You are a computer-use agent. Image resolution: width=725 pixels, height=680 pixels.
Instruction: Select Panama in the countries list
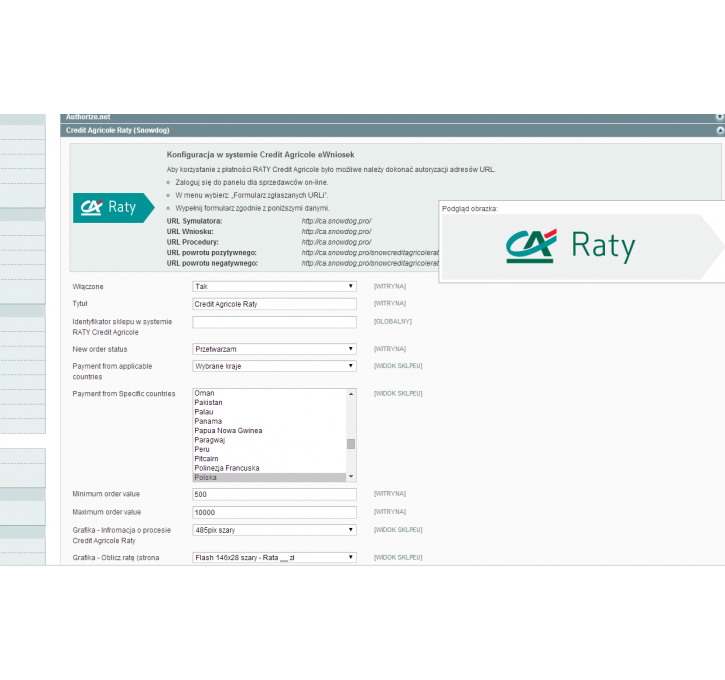(x=269, y=421)
